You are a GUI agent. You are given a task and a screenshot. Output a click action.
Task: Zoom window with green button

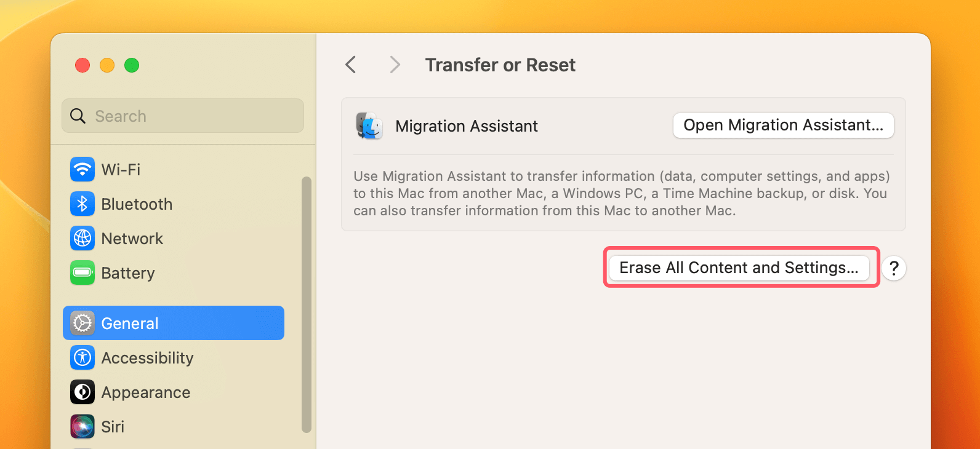click(x=132, y=65)
